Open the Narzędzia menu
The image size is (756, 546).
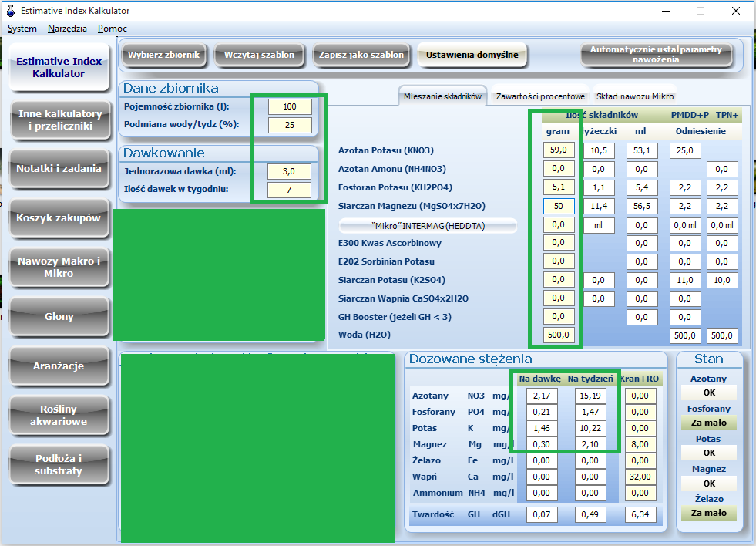point(68,29)
